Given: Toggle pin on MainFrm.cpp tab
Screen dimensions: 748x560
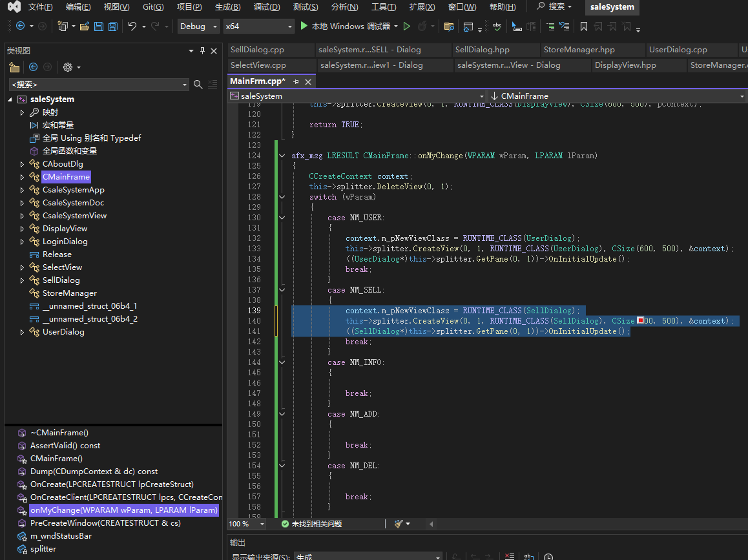Looking at the screenshot, I should [x=296, y=81].
